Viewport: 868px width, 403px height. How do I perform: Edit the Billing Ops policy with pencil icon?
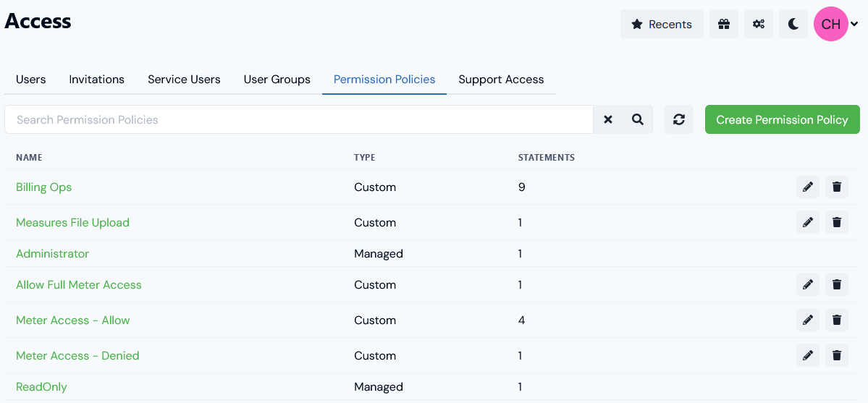[808, 187]
